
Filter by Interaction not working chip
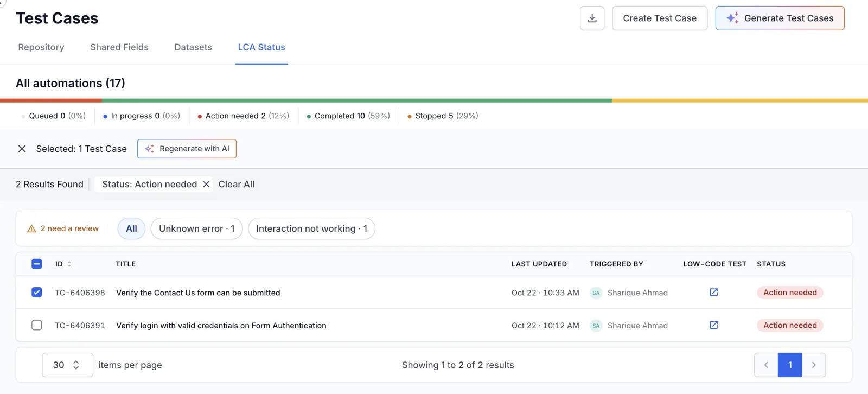(x=312, y=229)
